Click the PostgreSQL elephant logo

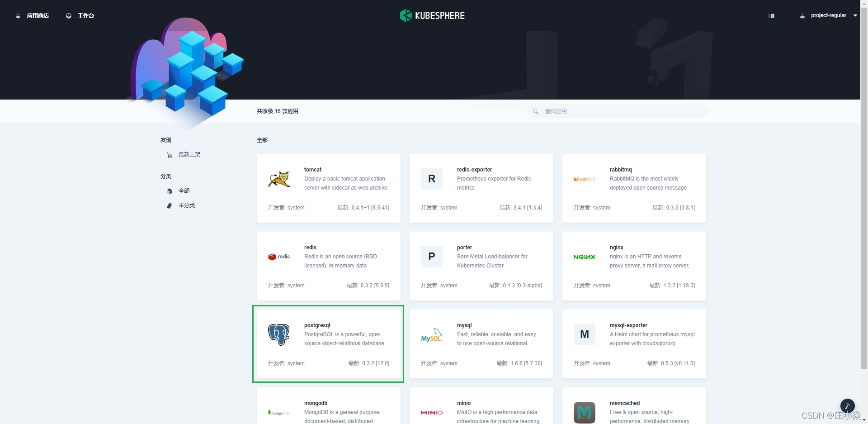(x=279, y=335)
